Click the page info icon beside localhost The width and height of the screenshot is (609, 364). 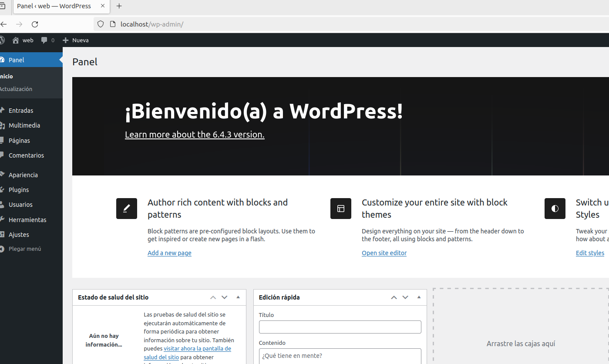click(x=112, y=24)
